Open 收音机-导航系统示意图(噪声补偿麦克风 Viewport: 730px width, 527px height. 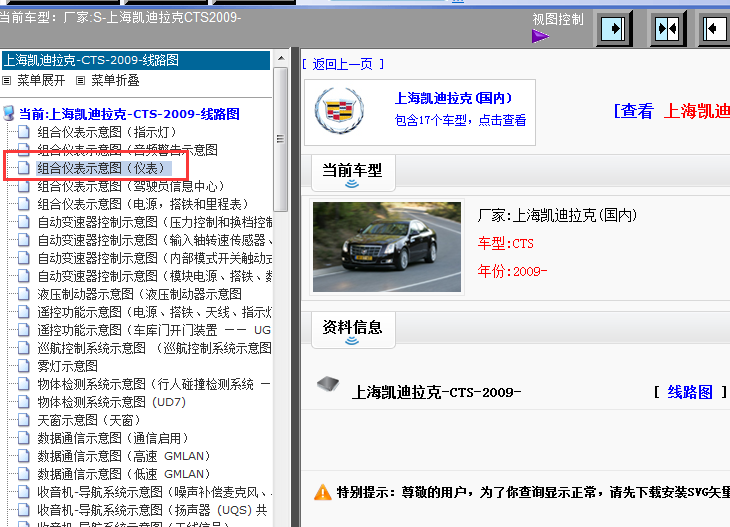pyautogui.click(x=155, y=492)
